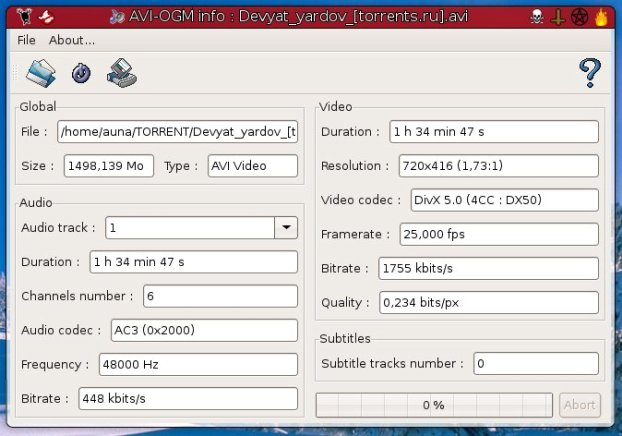Screen dimensions: 622x436
Task: Click the Quality field 0,234 bits/px
Action: (489, 302)
